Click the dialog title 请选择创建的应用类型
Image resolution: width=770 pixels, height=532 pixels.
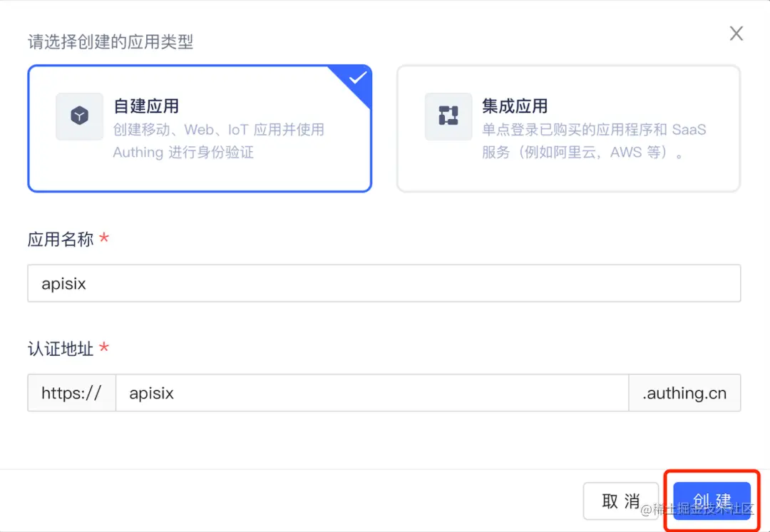pos(111,41)
